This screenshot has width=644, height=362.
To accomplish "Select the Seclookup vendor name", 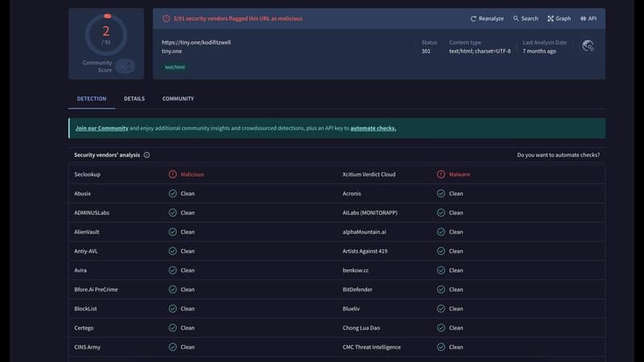I will click(x=87, y=175).
